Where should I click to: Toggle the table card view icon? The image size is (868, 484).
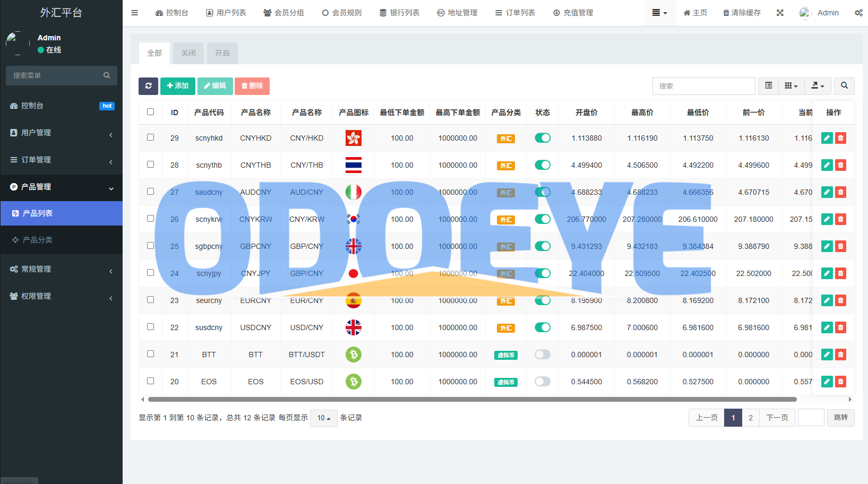[768, 86]
